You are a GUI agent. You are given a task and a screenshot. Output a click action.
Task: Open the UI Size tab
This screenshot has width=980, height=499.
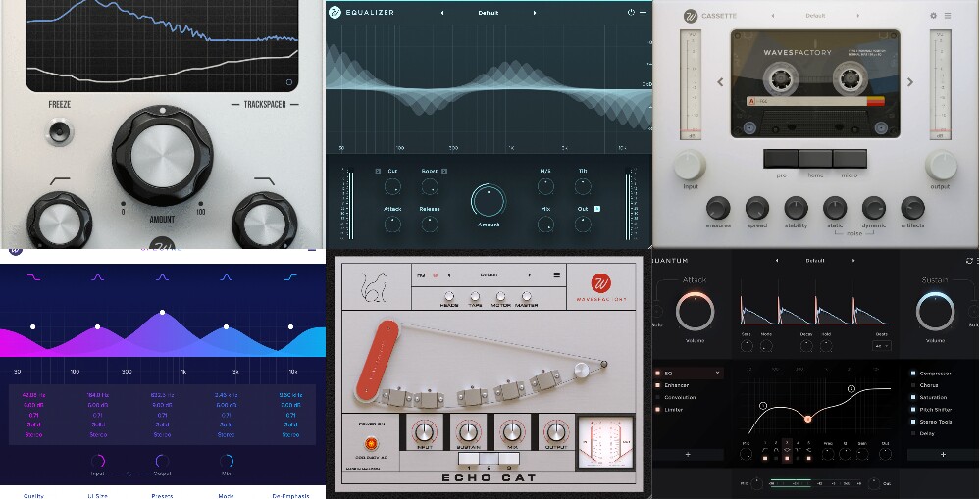[98, 496]
